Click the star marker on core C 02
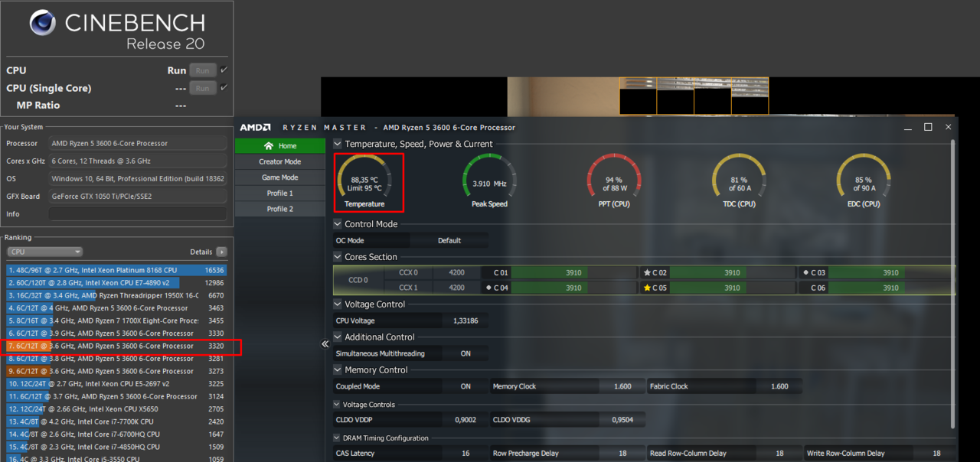980x462 pixels. coord(647,272)
